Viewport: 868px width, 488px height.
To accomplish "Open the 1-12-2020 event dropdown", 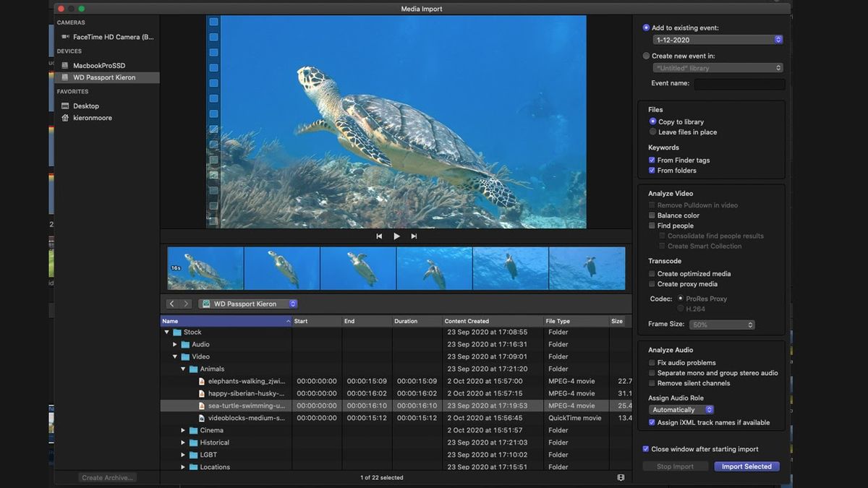I will click(x=718, y=39).
